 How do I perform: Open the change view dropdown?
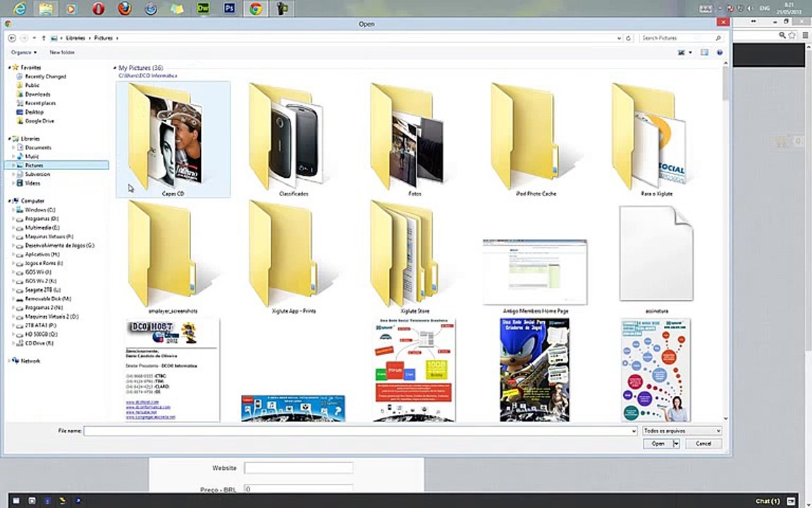pos(690,52)
